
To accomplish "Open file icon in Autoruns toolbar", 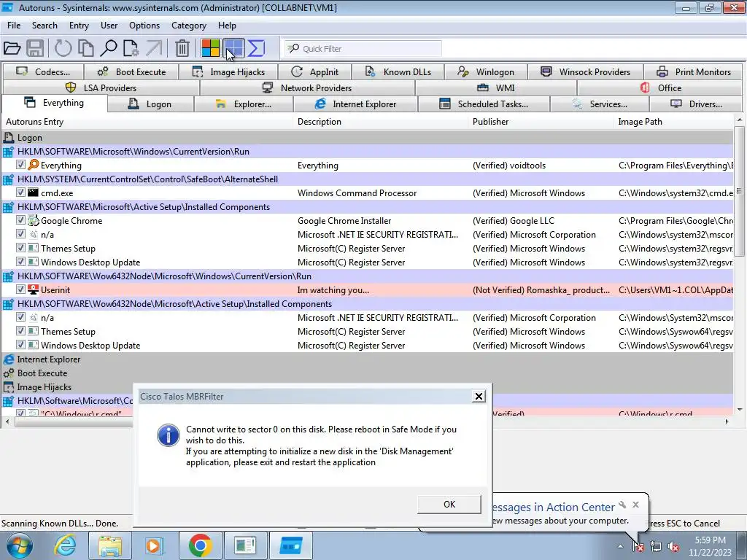I will pos(12,48).
